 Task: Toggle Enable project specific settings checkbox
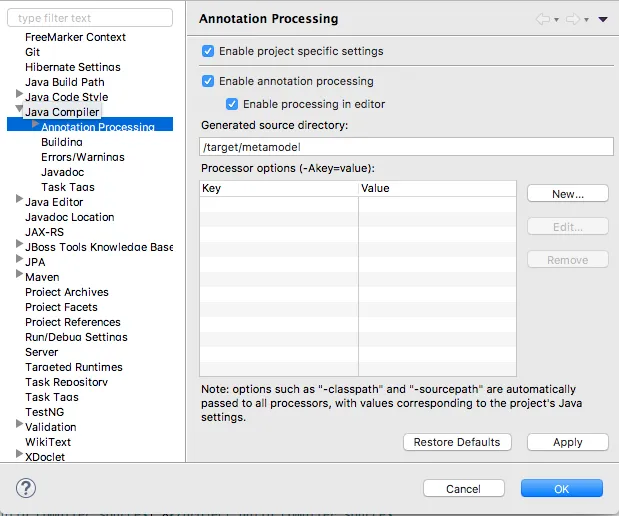coord(208,51)
